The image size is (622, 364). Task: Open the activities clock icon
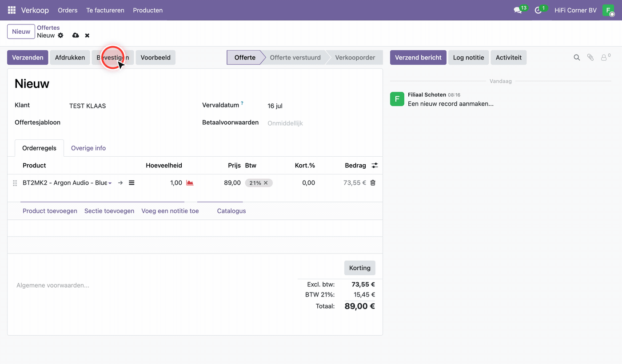tap(538, 10)
